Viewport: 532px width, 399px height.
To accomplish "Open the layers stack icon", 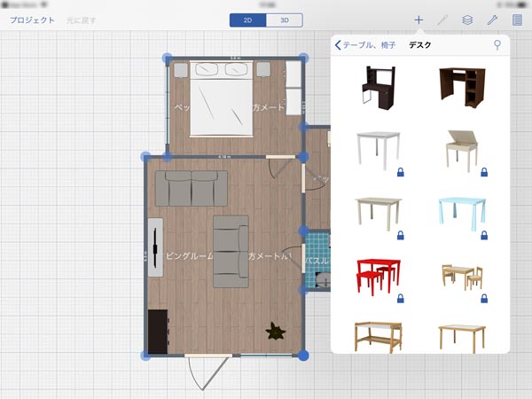I will click(x=467, y=20).
